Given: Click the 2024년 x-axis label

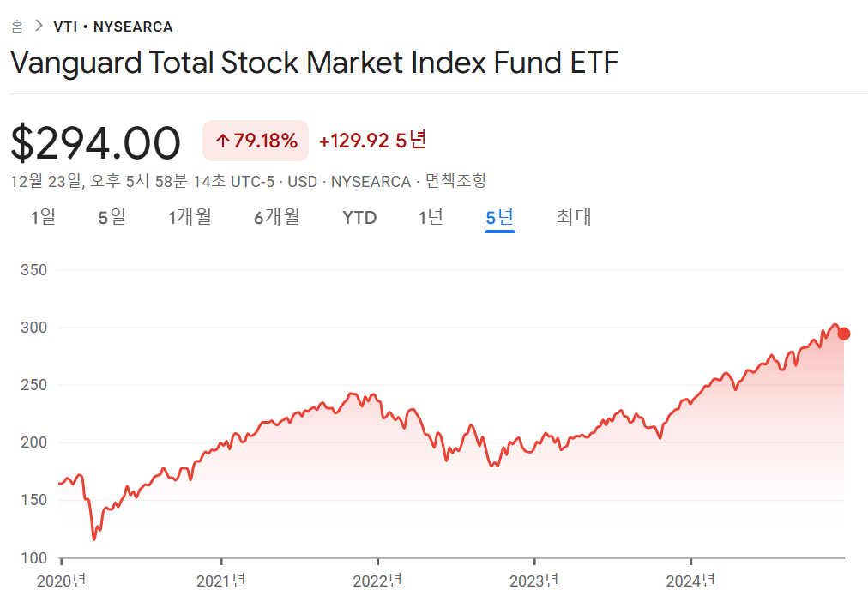Looking at the screenshot, I should [x=691, y=581].
